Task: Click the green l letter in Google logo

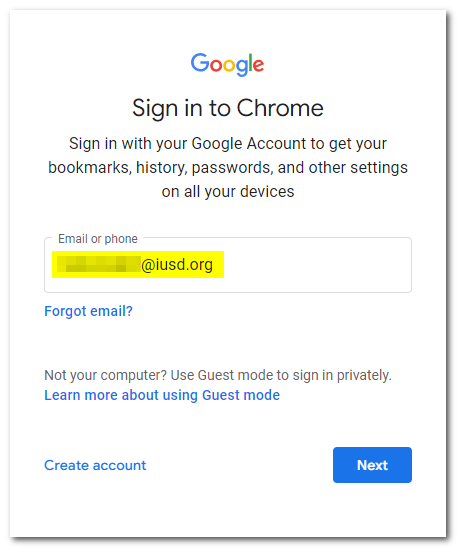Action: [249, 63]
